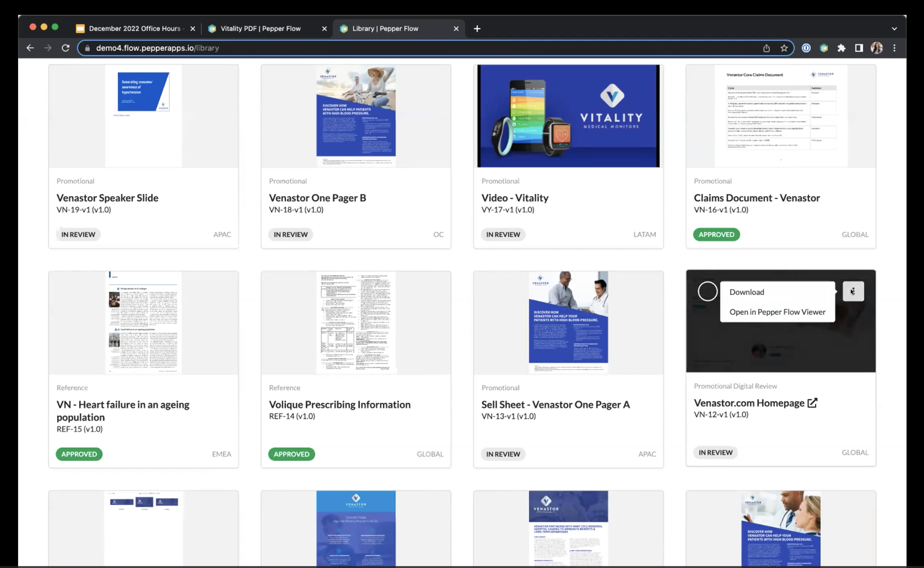Click IN REVIEW badge on Video - Vitality
Viewport: 924px width, 568px height.
(x=503, y=234)
